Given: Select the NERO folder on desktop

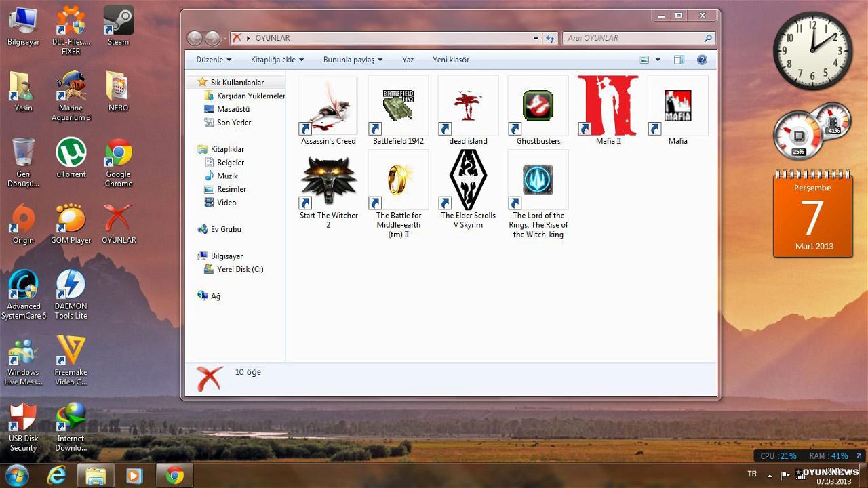Looking at the screenshot, I should (118, 91).
